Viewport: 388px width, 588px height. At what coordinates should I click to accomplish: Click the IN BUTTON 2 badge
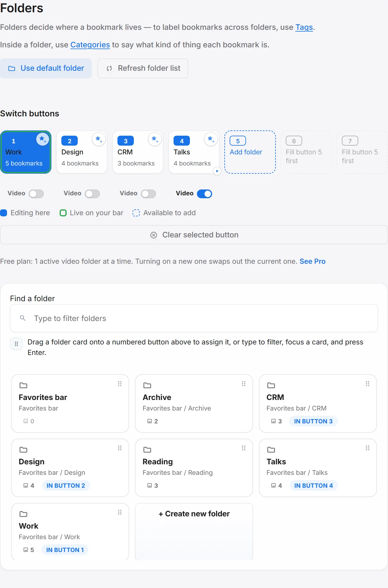pyautogui.click(x=66, y=485)
